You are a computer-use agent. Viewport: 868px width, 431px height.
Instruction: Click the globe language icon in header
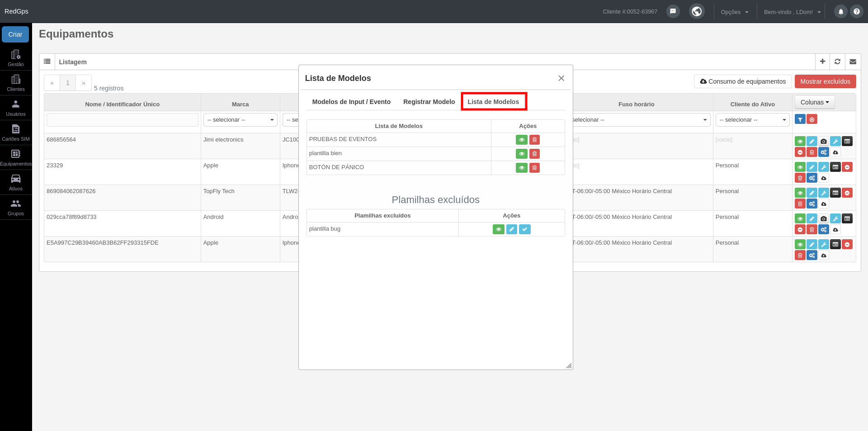(x=697, y=11)
